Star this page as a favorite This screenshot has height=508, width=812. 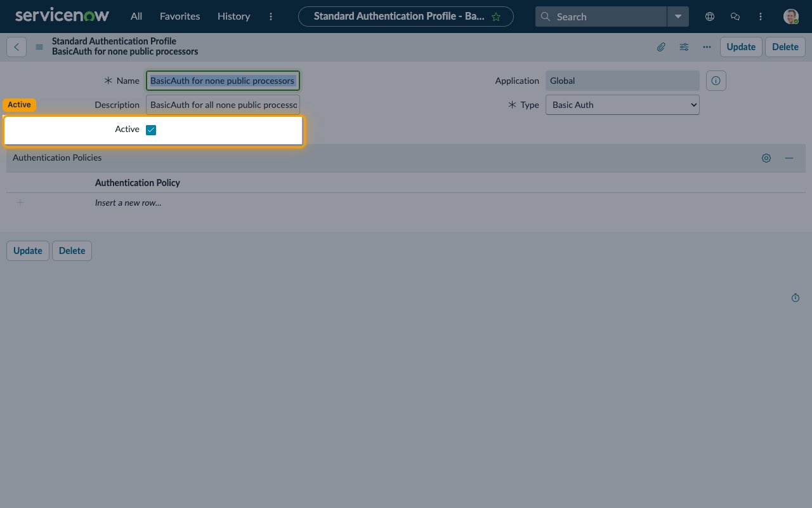click(496, 17)
